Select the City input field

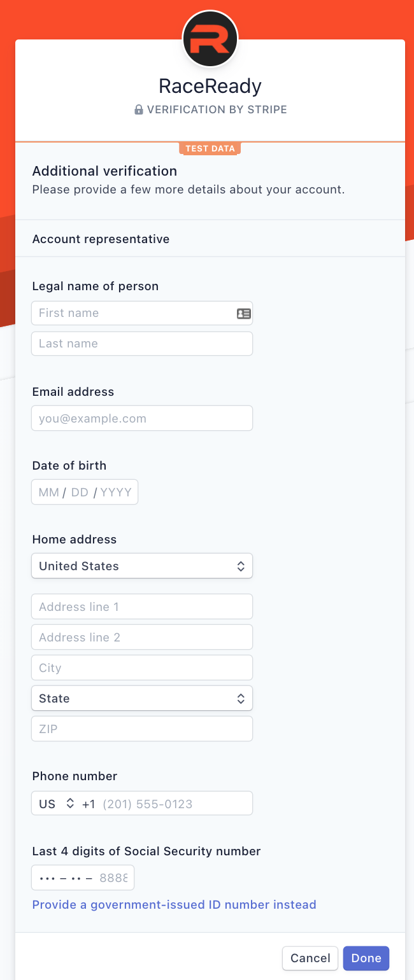pos(142,668)
